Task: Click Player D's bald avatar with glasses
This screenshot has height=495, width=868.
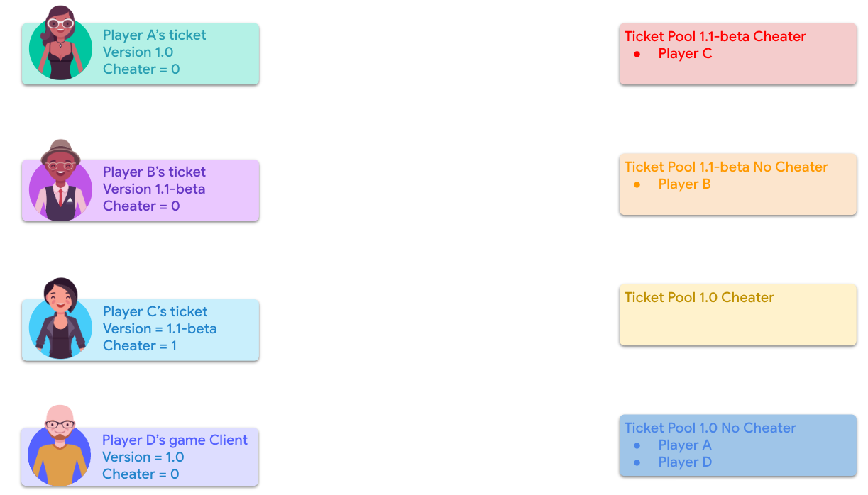Action: (60, 448)
